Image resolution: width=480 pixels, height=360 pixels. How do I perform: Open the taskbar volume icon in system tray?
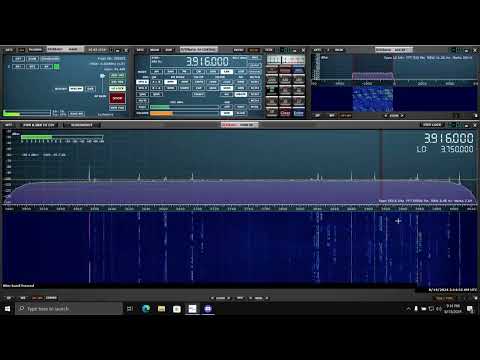tap(439, 309)
